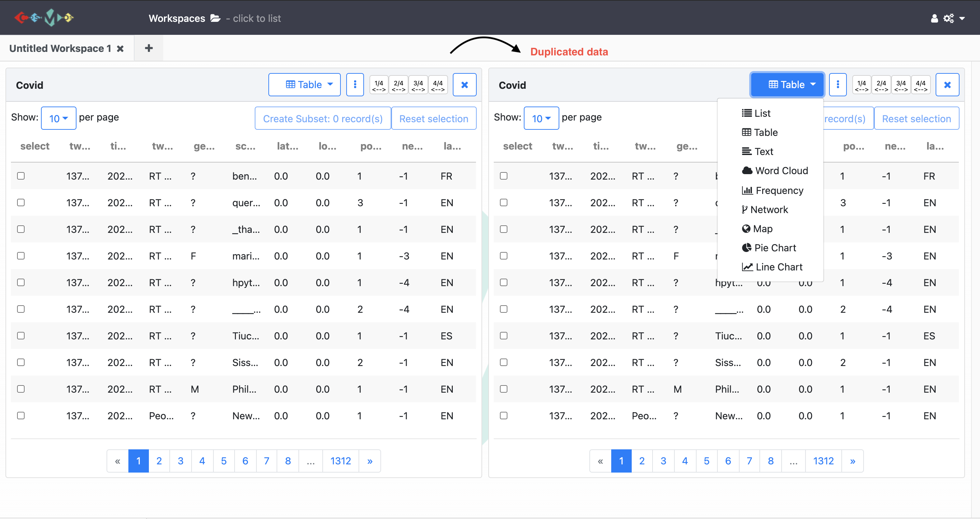Sort left table by 'sc...' column header
This screenshot has height=519, width=980.
pos(246,146)
